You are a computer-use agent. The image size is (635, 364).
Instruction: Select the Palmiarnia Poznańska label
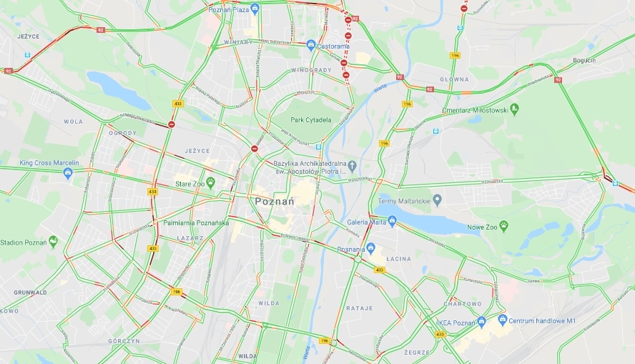196,222
